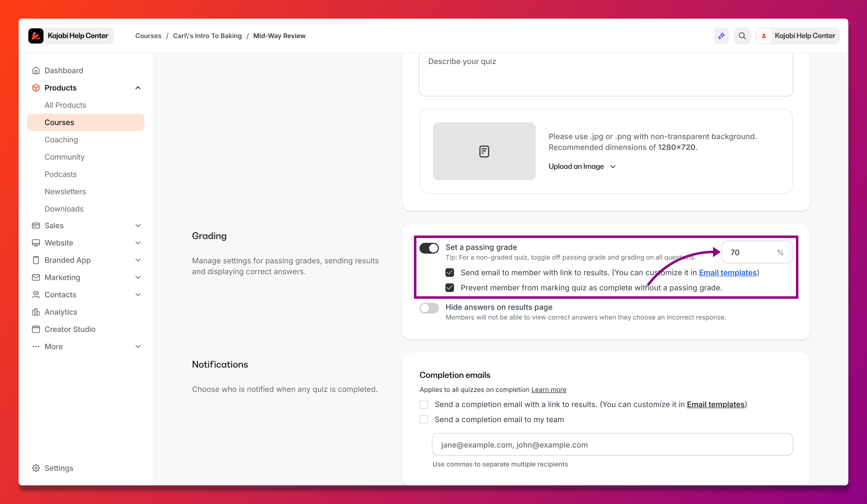Open Email templates link in Grading
The height and width of the screenshot is (504, 867).
728,273
